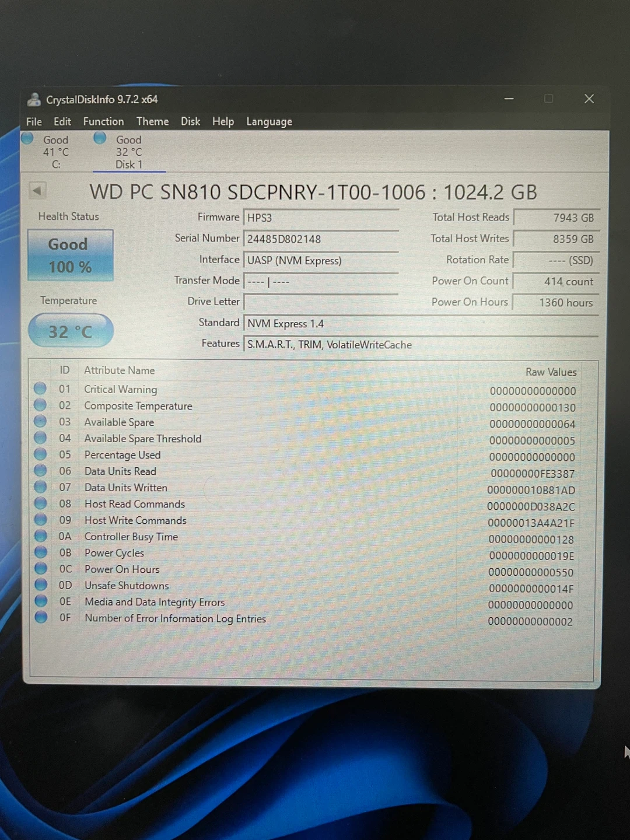This screenshot has height=840, width=630.
Task: Open the Disk menu
Action: [190, 121]
